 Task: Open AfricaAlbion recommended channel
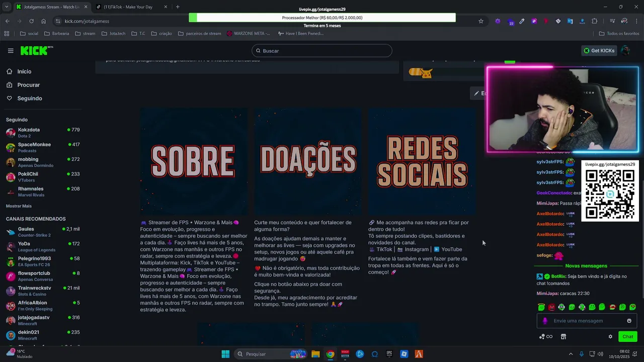(43, 306)
